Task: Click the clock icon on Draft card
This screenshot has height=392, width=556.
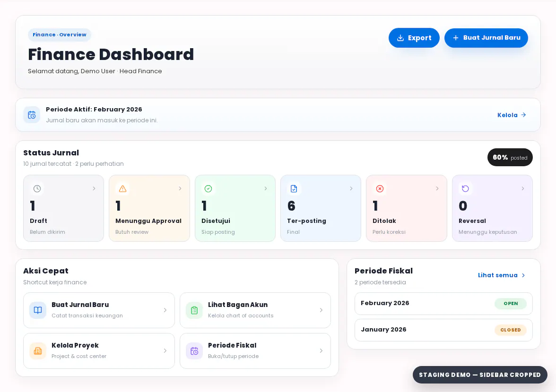Action: coord(37,189)
